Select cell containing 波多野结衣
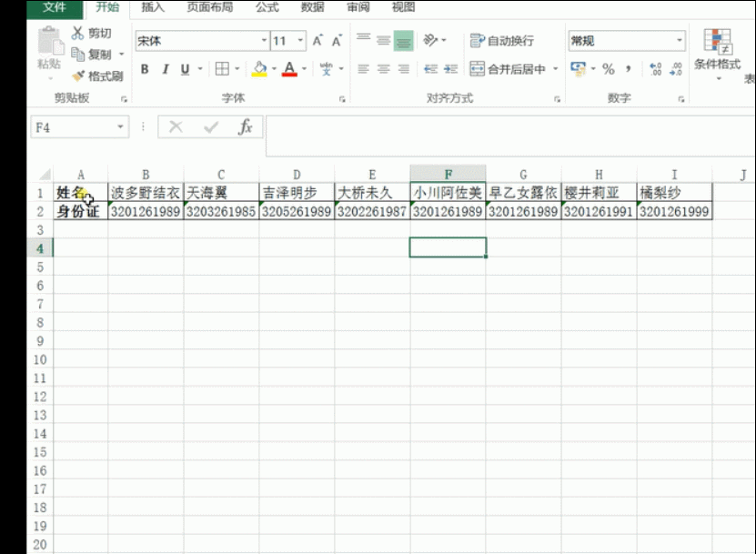The width and height of the screenshot is (756, 554). coord(146,193)
